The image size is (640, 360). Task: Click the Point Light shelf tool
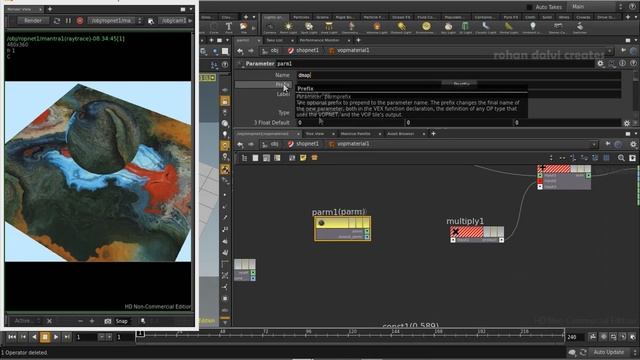[288, 28]
